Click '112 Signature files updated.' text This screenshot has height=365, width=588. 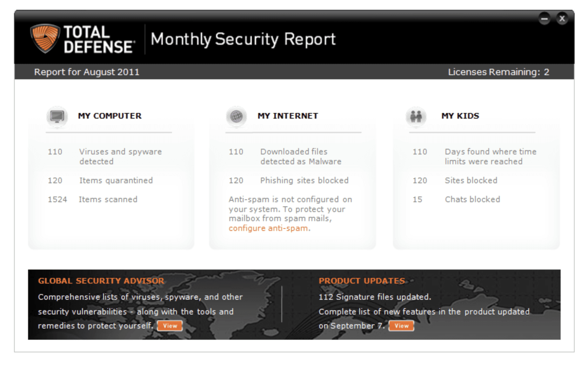pyautogui.click(x=375, y=297)
